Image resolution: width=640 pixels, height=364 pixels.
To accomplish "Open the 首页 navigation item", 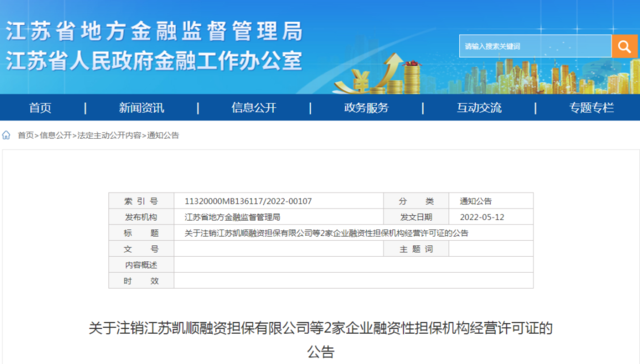I will click(40, 108).
